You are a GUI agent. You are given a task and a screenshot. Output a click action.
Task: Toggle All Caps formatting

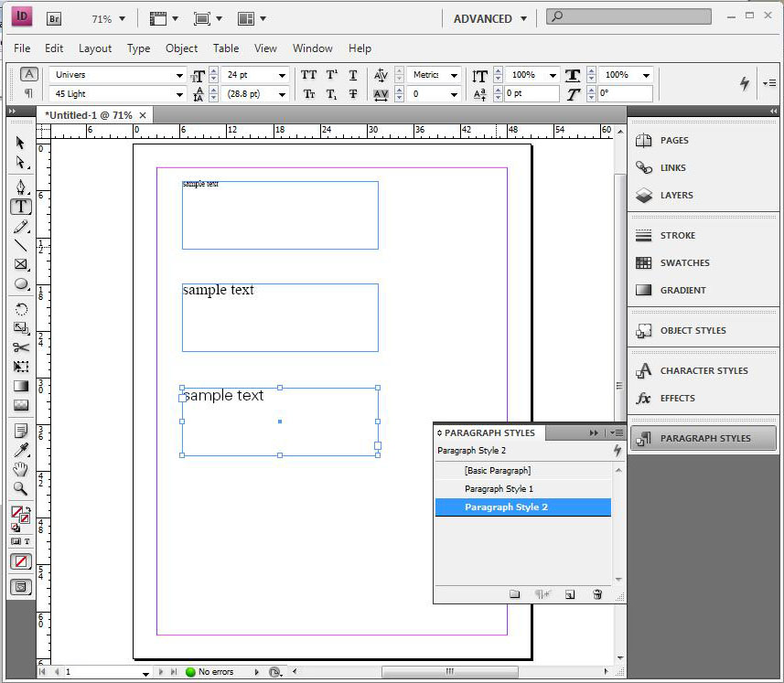[x=308, y=75]
